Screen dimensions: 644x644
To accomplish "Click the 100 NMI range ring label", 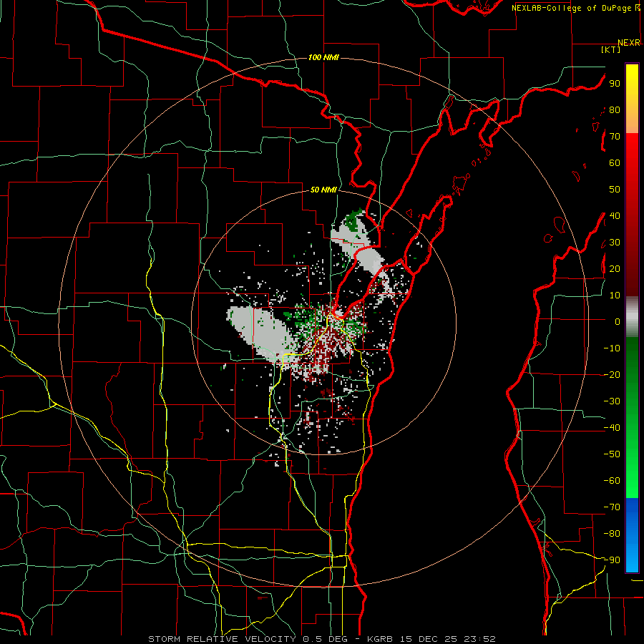I will (323, 57).
